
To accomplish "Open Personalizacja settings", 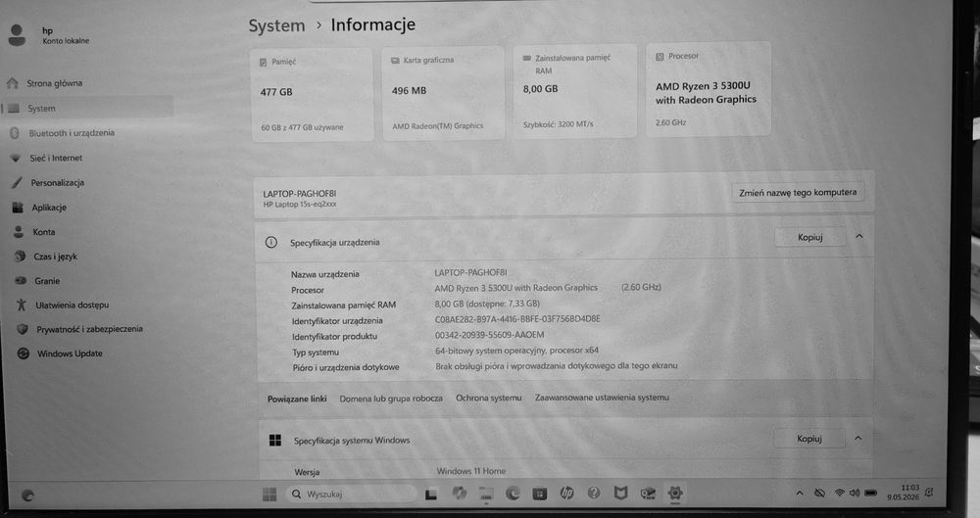I will 57,182.
